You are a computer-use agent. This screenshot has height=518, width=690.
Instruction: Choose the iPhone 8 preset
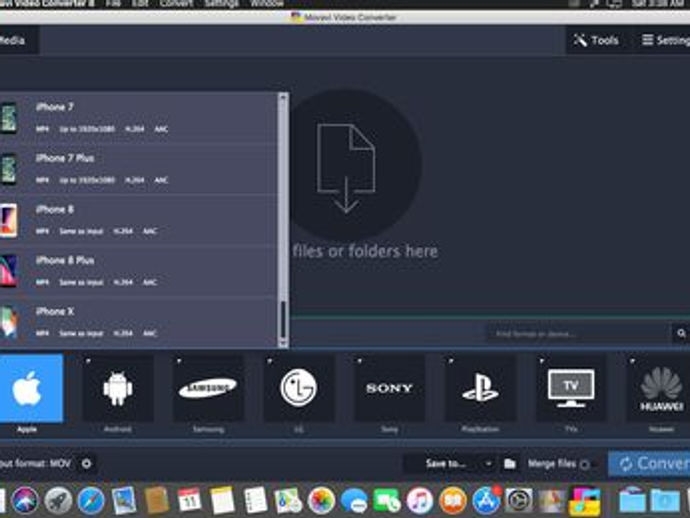pyautogui.click(x=138, y=220)
